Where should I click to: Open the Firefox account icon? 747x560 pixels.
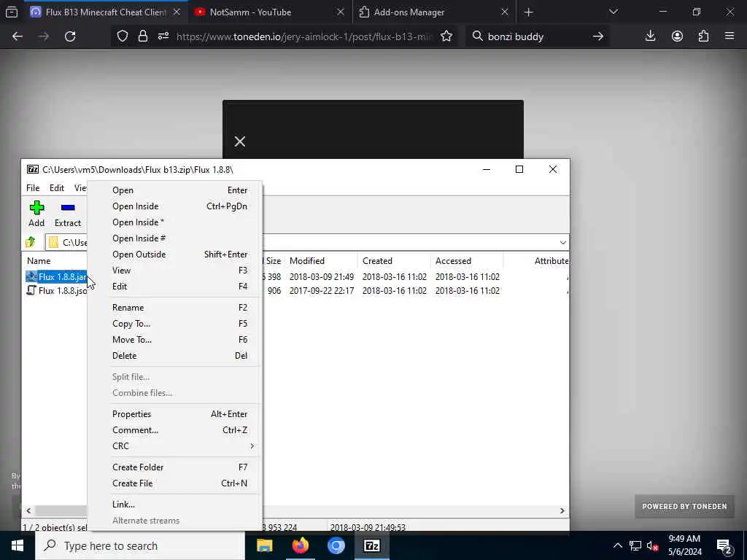click(x=677, y=36)
